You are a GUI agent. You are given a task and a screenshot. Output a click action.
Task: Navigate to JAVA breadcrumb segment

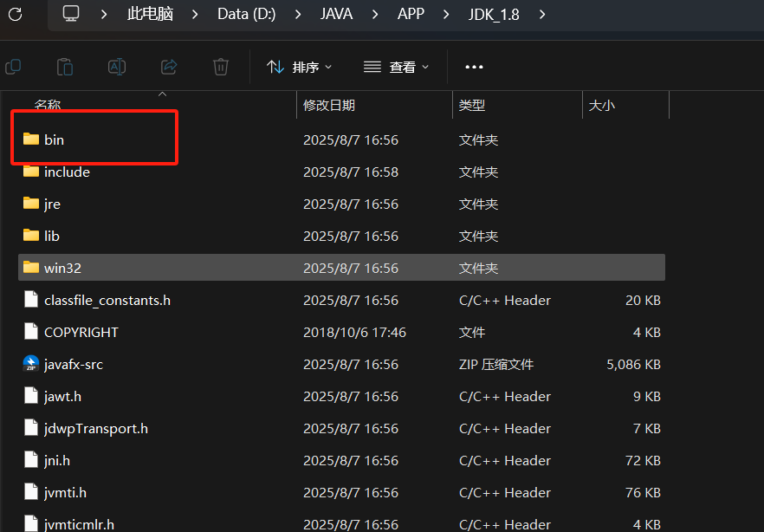click(x=336, y=14)
